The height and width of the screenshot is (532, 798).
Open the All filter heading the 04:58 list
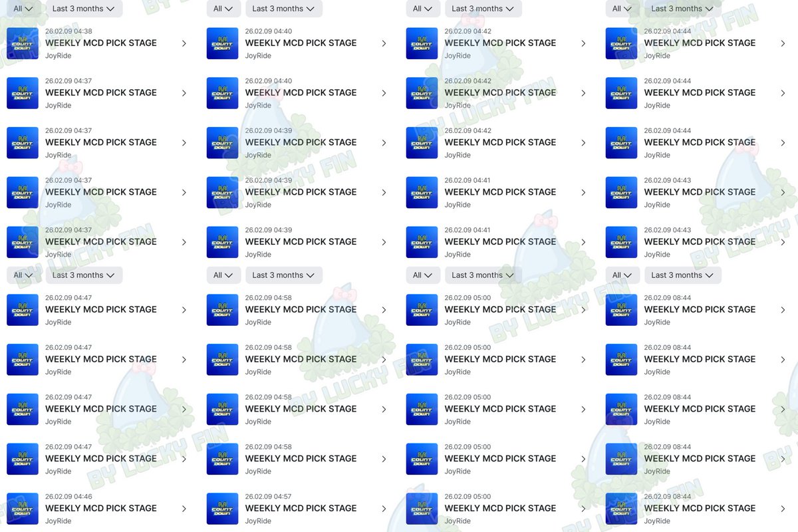[x=223, y=275]
